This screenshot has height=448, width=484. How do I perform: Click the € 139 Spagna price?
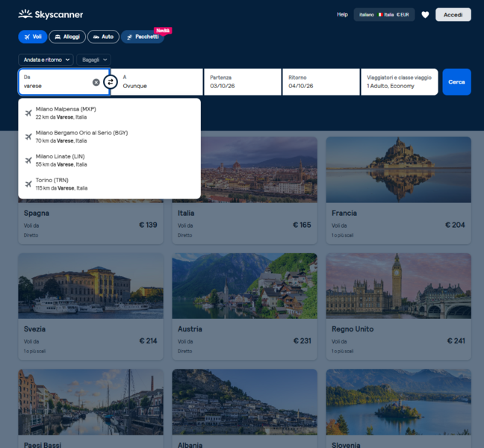(148, 225)
